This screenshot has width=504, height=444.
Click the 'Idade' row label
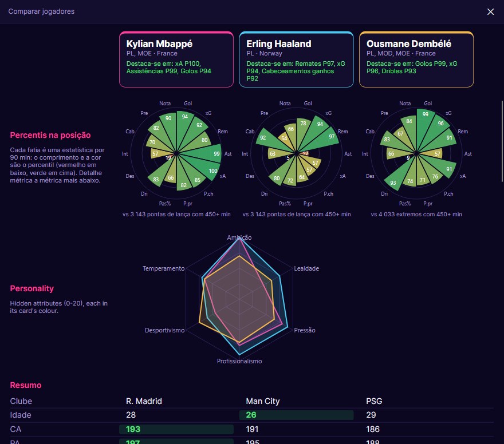pyautogui.click(x=21, y=415)
